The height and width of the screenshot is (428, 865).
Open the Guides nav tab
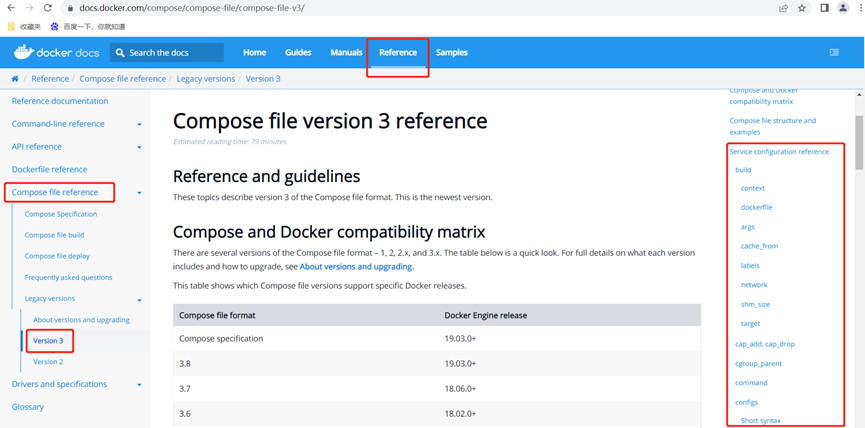coord(298,53)
